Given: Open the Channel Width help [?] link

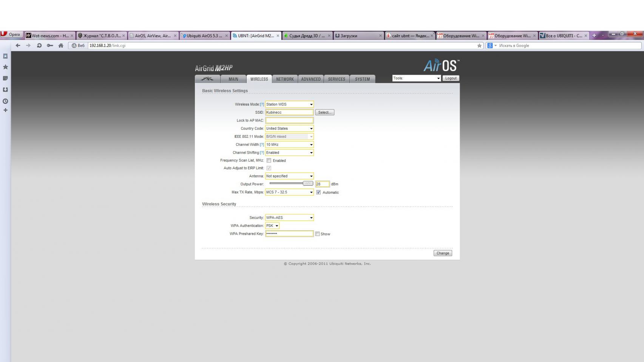Looking at the screenshot, I should pos(262,145).
